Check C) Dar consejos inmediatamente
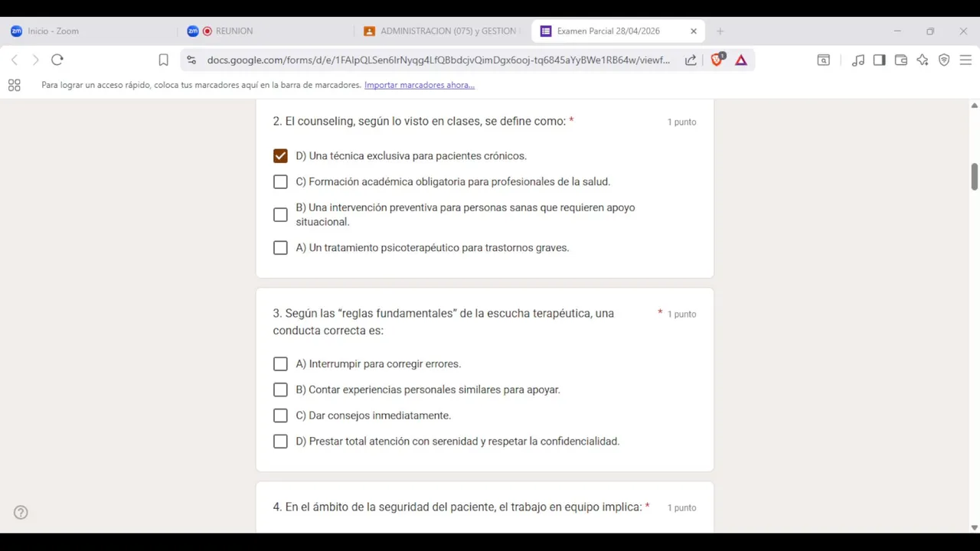Screen dimensions: 980x551 (280, 416)
